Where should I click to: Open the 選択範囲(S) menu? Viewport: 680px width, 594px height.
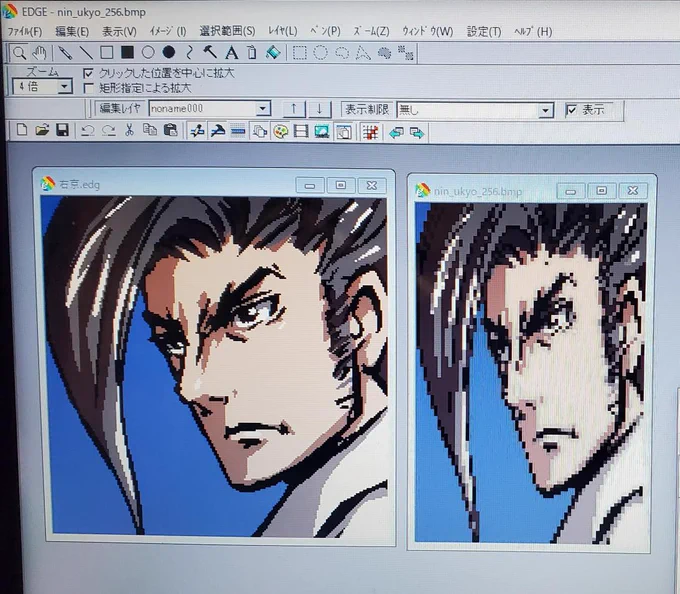click(227, 31)
